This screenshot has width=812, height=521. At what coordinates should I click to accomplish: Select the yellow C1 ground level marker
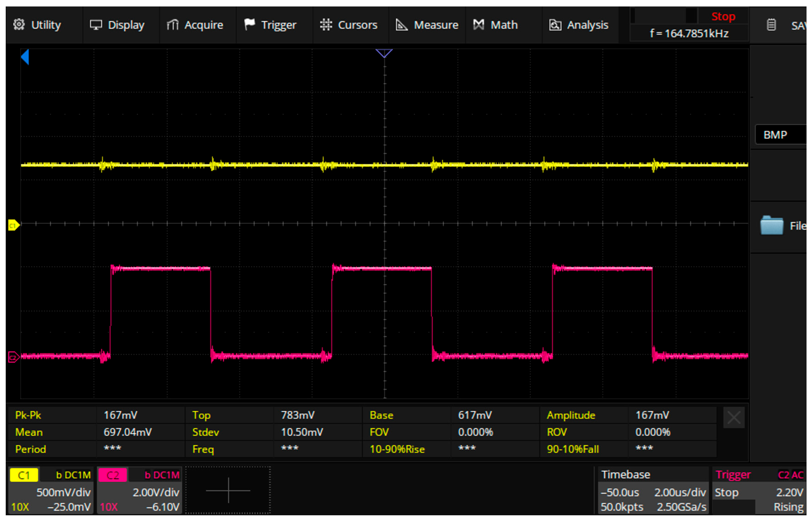point(13,226)
